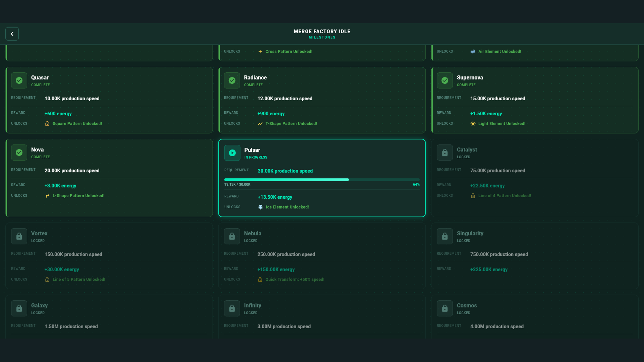Click the MILESTONES header label
This screenshot has height=362, width=644.
(322, 37)
